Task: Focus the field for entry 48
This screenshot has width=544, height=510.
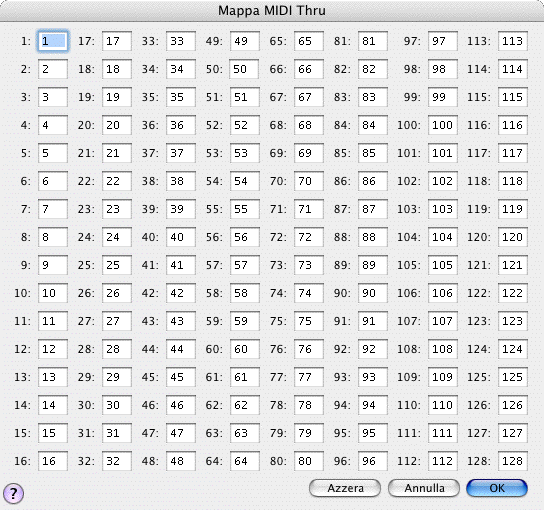Action: click(180, 461)
